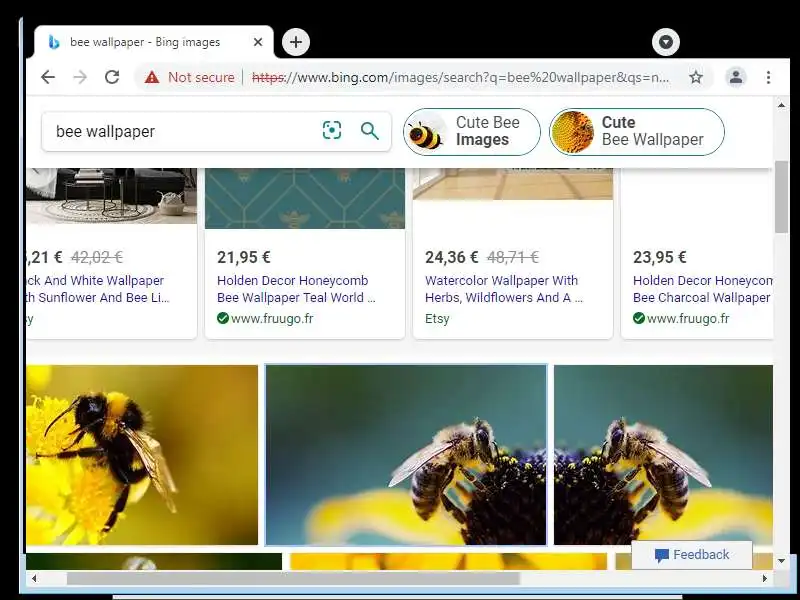Close the bee wallpaper tab
800x600 pixels.
(x=258, y=42)
